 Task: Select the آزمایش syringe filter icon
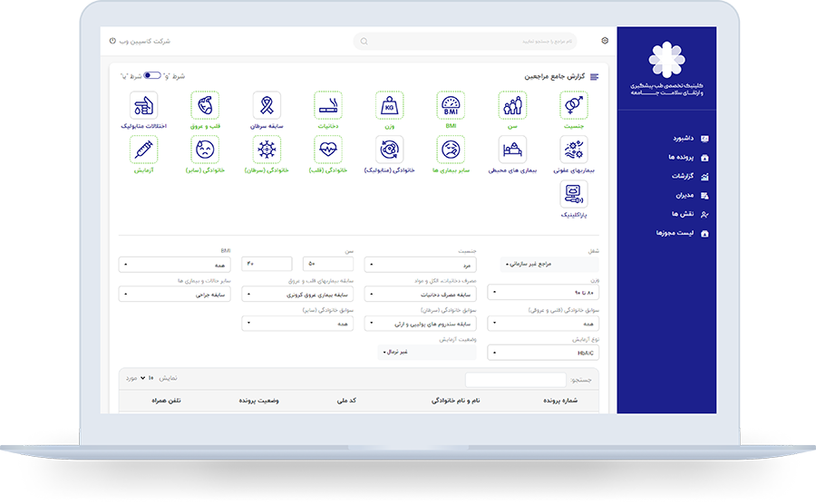[x=143, y=150]
